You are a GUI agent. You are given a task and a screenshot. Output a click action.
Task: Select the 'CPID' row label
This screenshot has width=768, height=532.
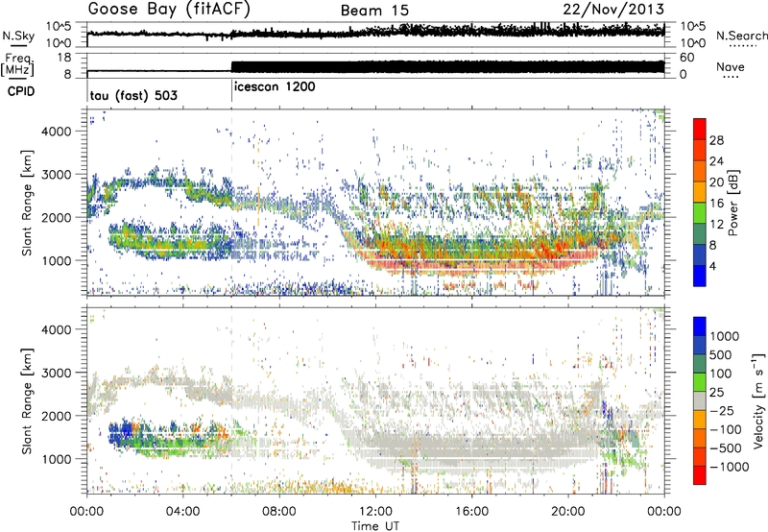click(21, 91)
